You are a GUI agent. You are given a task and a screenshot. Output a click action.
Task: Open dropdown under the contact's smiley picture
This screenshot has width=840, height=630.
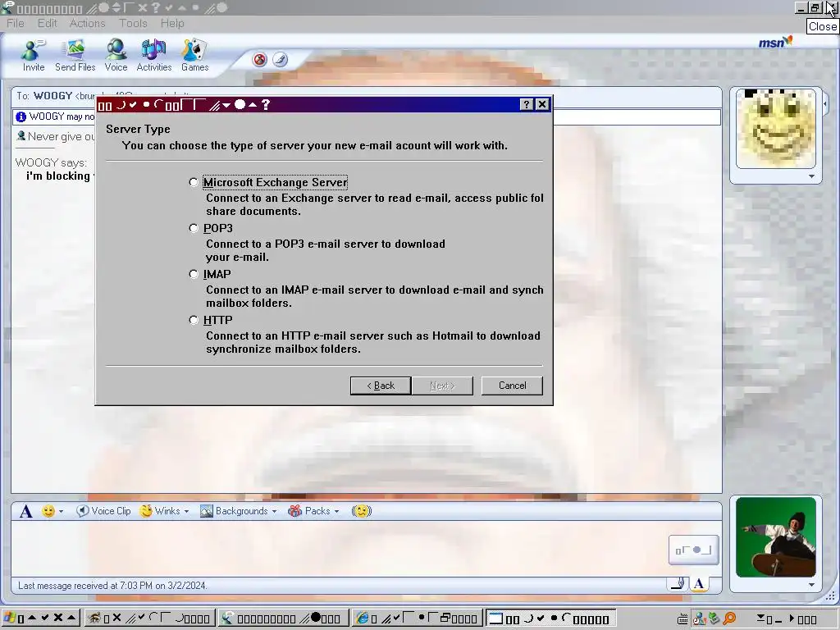811,176
